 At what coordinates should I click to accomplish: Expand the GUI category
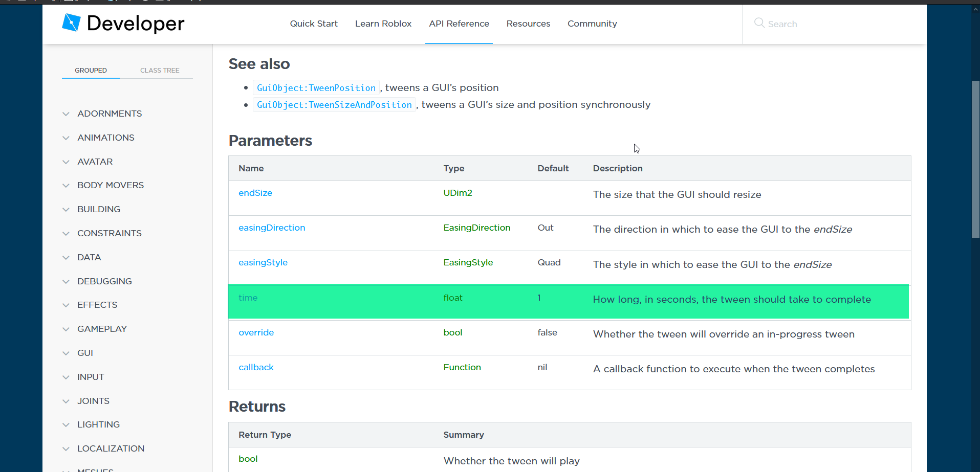(85, 353)
